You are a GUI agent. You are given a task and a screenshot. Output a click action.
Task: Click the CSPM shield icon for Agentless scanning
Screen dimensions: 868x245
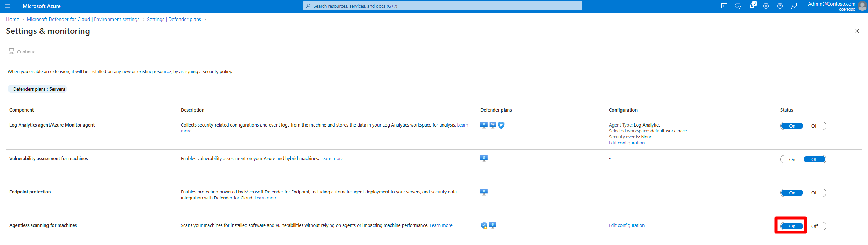click(x=484, y=225)
